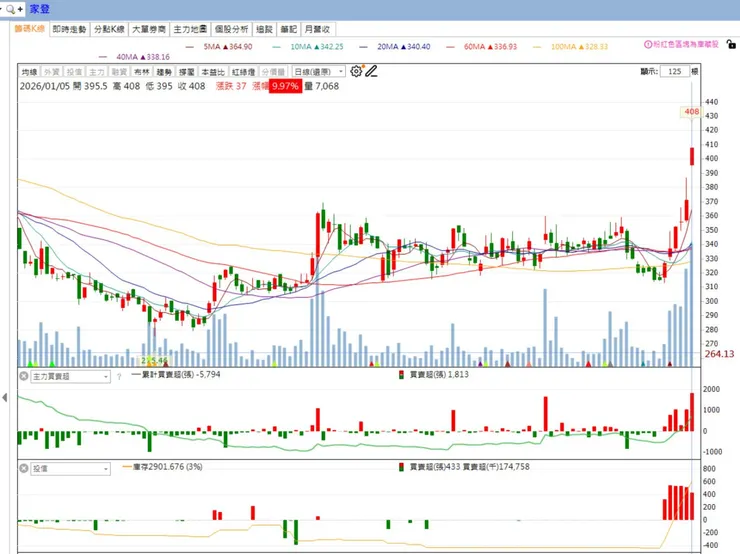Image resolution: width=740 pixels, height=554 pixels.
Task: Click the 庫存2901.676 (3%) legend
Action: pos(162,467)
